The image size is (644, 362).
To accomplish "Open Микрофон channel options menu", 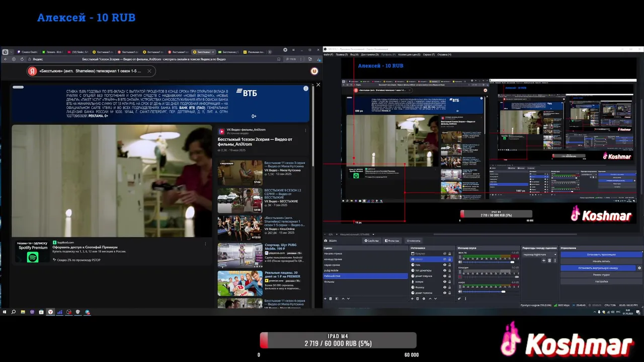I will coord(460,271).
